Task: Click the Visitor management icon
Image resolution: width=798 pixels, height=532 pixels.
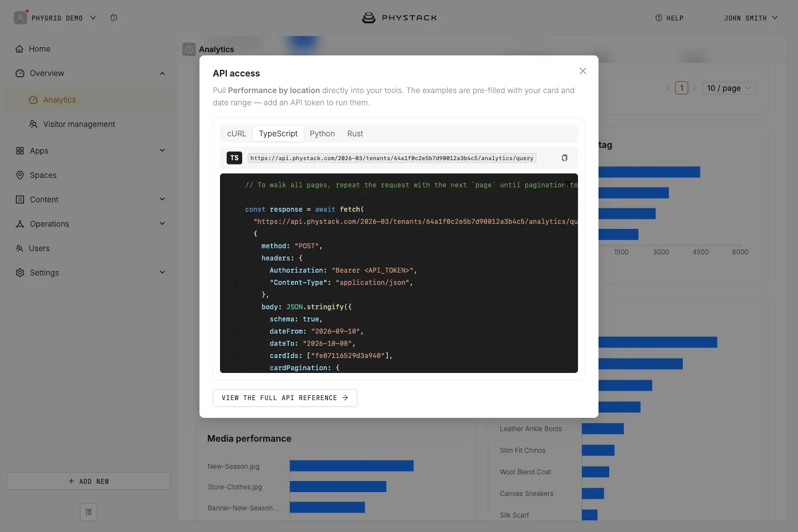Action: coord(33,124)
